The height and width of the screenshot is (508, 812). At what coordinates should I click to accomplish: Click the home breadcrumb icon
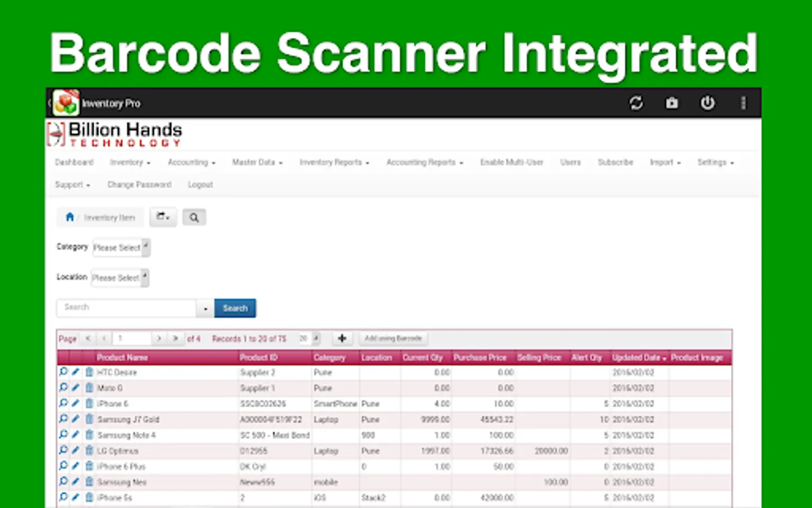tap(70, 217)
